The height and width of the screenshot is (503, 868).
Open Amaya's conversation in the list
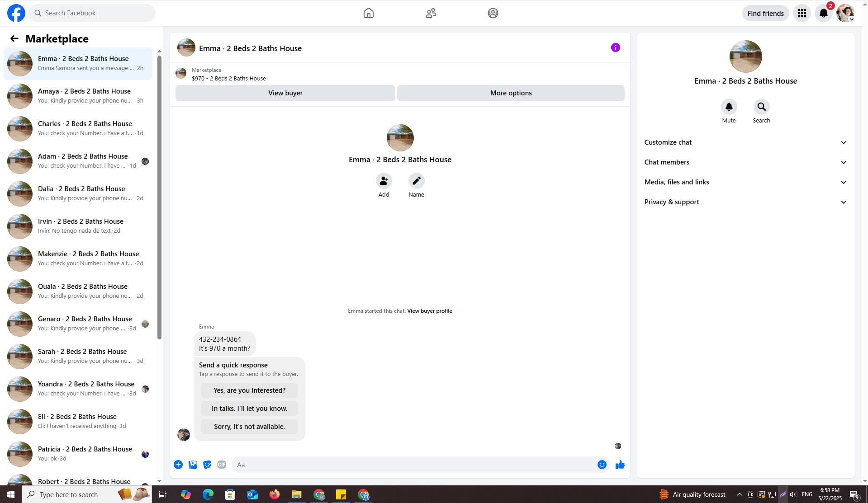[78, 96]
